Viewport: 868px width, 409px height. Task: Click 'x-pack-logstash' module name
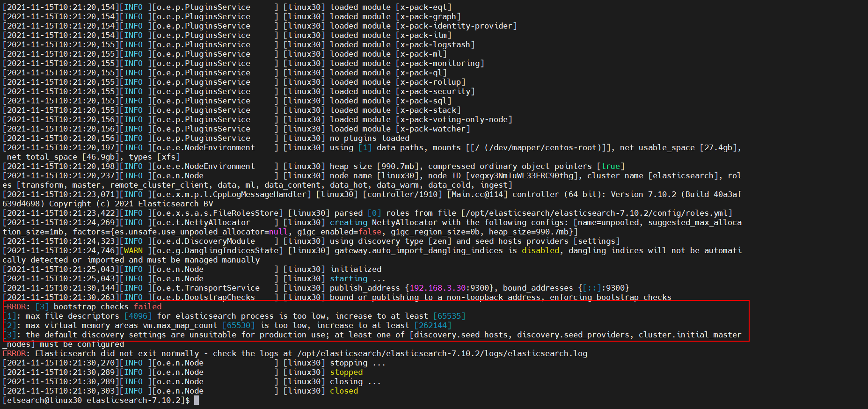(435, 44)
